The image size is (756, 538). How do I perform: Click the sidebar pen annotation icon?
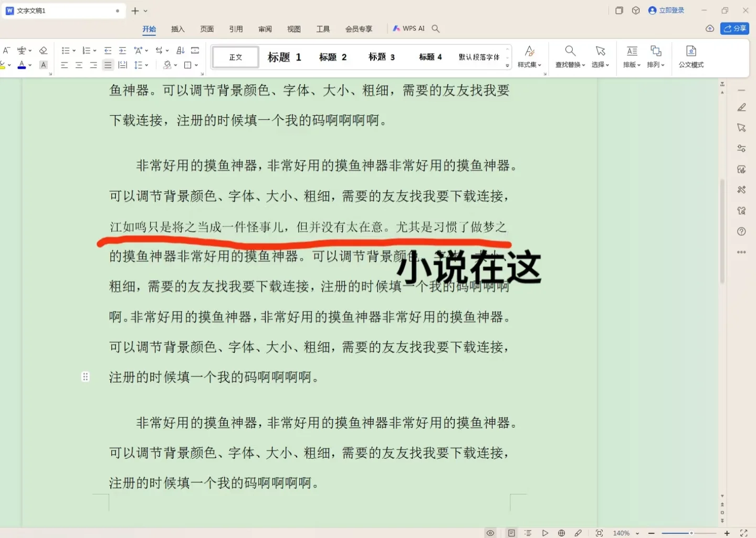tap(741, 107)
